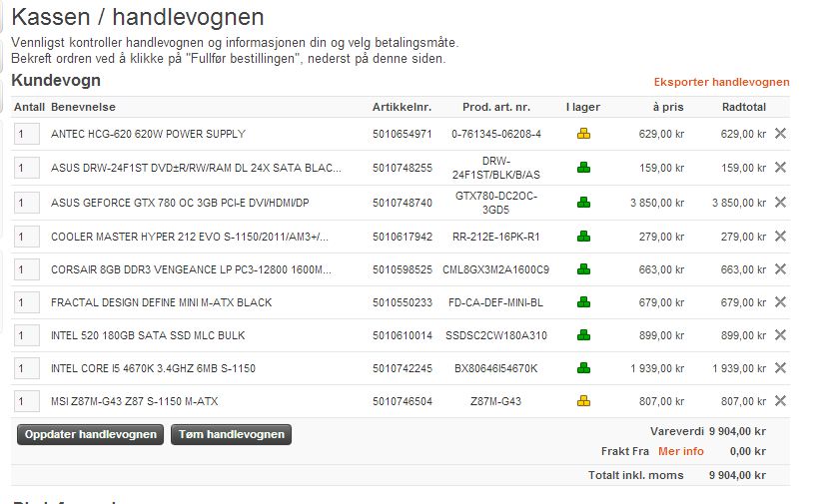Click Oppdater handlevognen button

[90, 435]
